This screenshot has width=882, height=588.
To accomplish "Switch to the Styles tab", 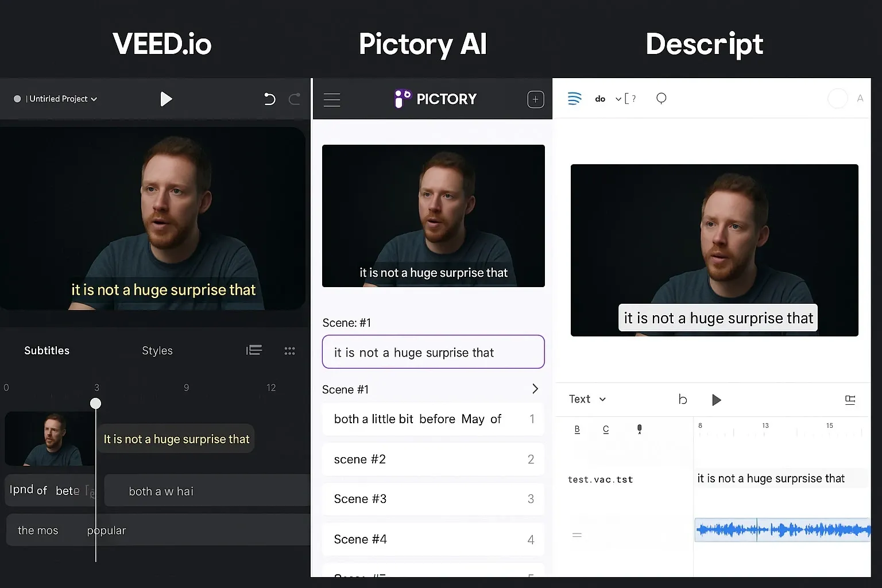I will (x=157, y=350).
